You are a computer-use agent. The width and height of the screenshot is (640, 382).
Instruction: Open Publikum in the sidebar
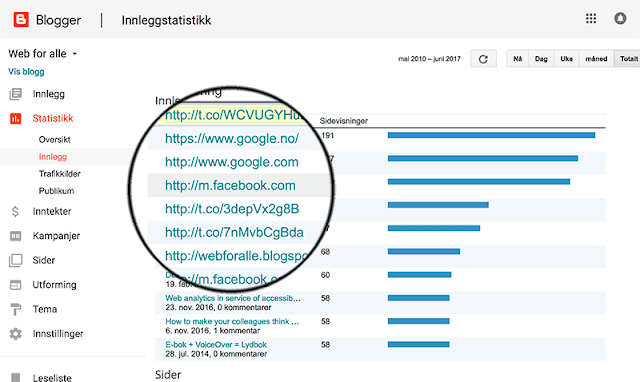click(x=56, y=191)
